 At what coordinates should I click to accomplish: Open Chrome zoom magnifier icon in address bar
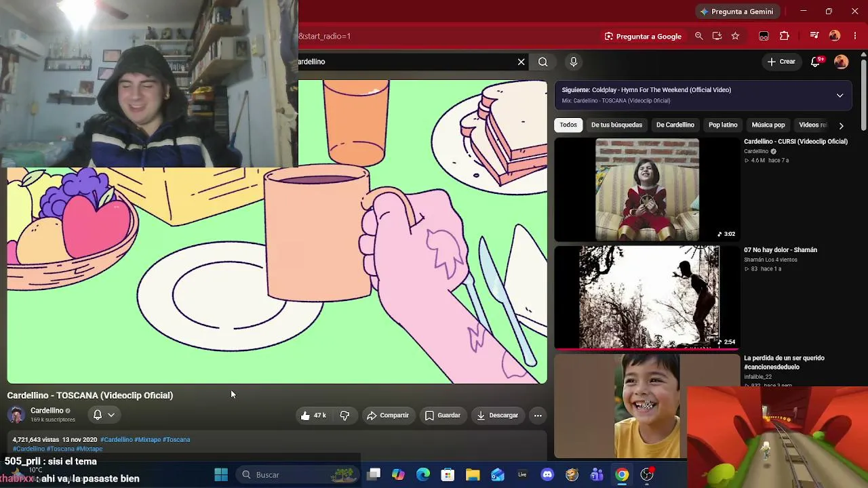[698, 36]
